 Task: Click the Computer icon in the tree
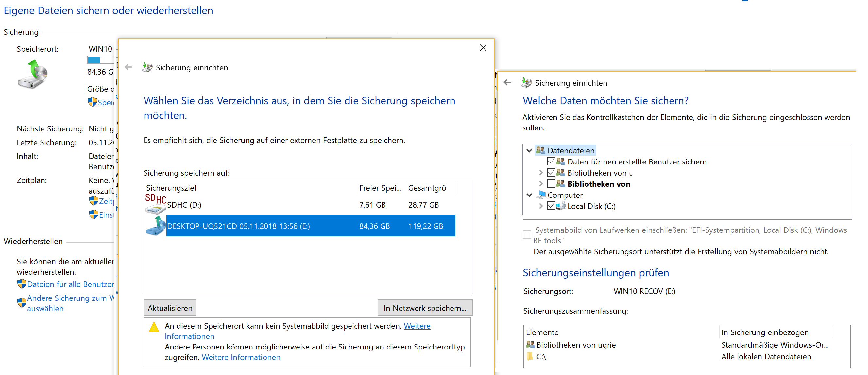[541, 195]
